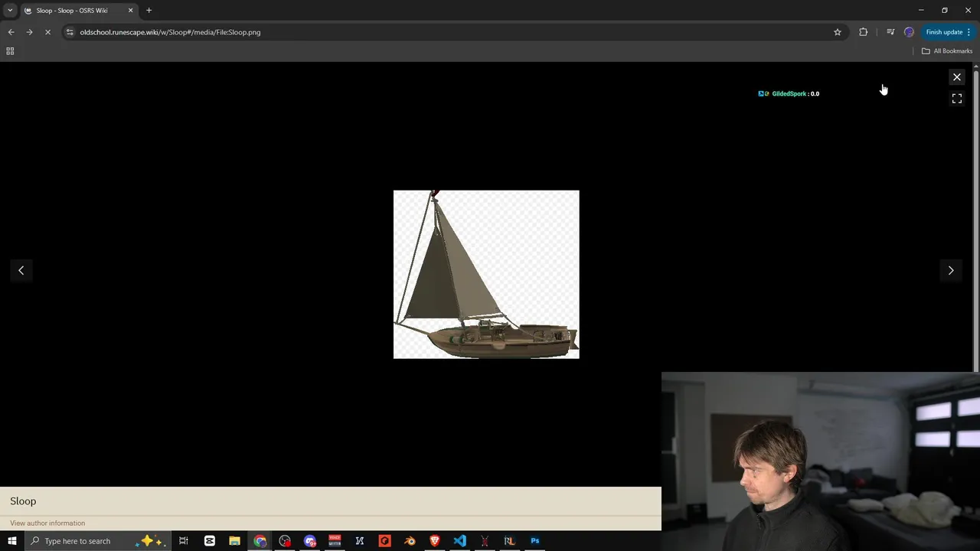Go back to the previous page

pos(11,32)
